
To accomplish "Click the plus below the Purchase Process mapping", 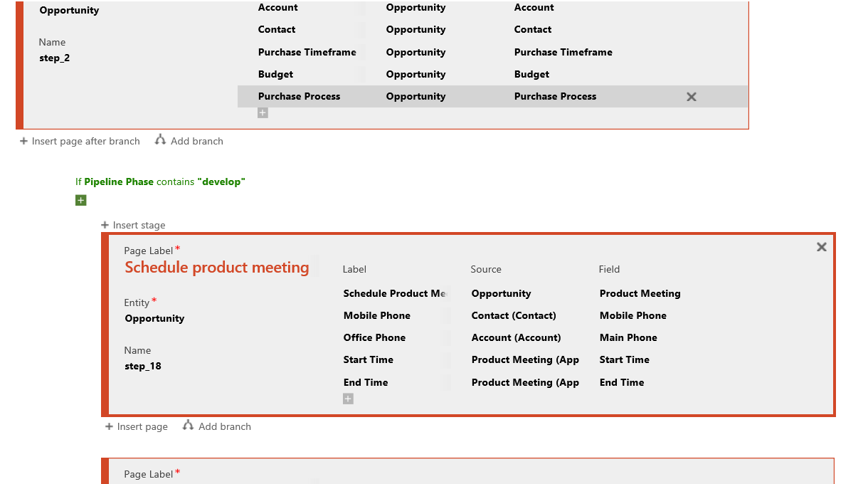I will coord(263,112).
